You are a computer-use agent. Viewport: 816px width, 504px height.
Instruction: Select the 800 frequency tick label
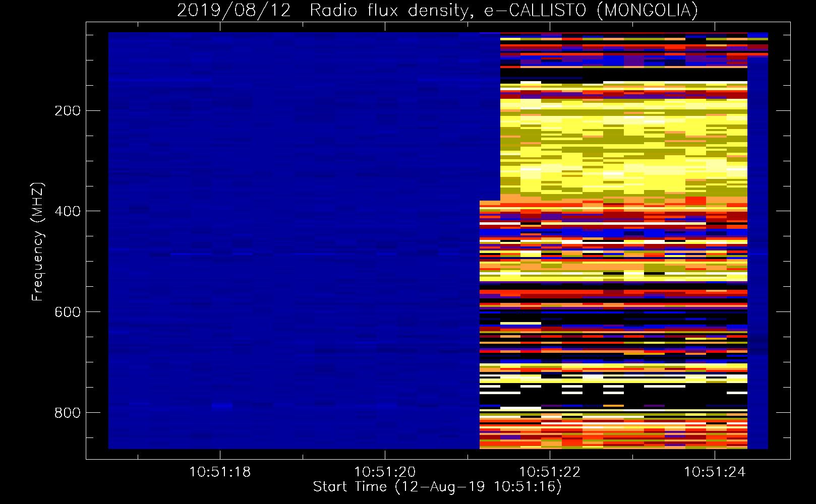pyautogui.click(x=68, y=413)
